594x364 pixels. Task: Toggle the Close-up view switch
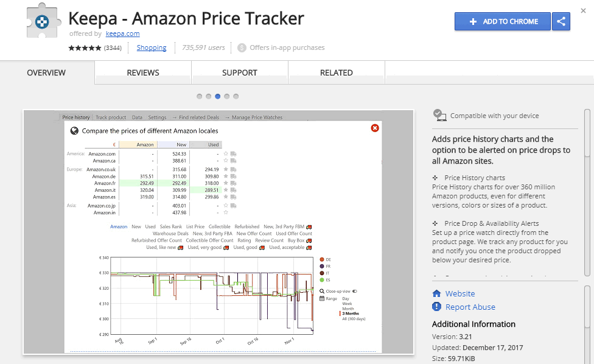[355, 292]
